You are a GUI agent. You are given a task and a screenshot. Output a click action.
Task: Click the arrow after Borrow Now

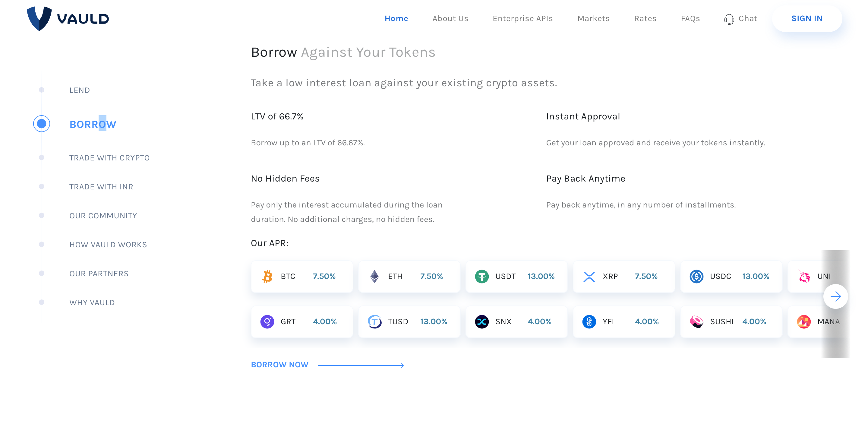click(x=361, y=365)
